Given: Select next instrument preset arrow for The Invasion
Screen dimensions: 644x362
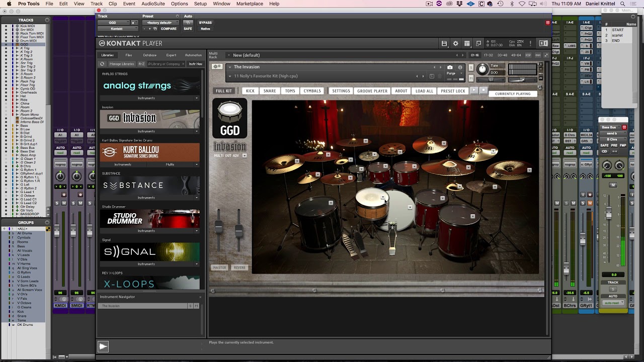Looking at the screenshot, I should [440, 67].
